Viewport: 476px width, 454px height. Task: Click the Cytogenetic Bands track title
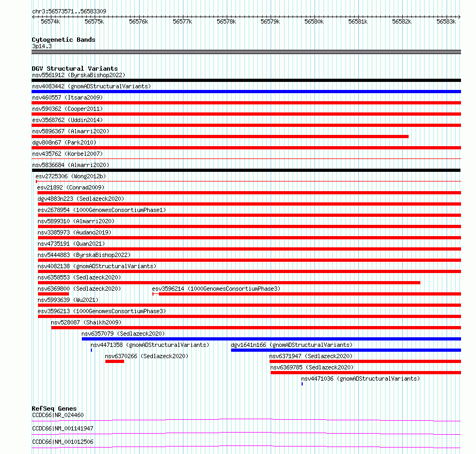(x=64, y=40)
